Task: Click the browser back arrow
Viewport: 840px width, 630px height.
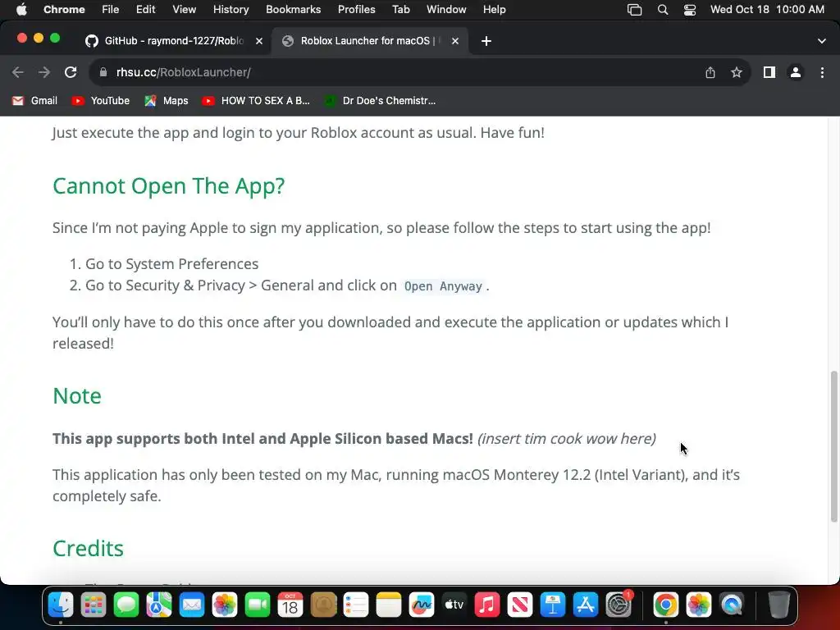Action: 18,72
